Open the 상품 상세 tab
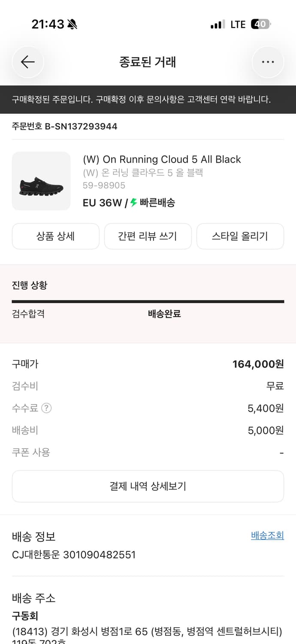 point(55,236)
